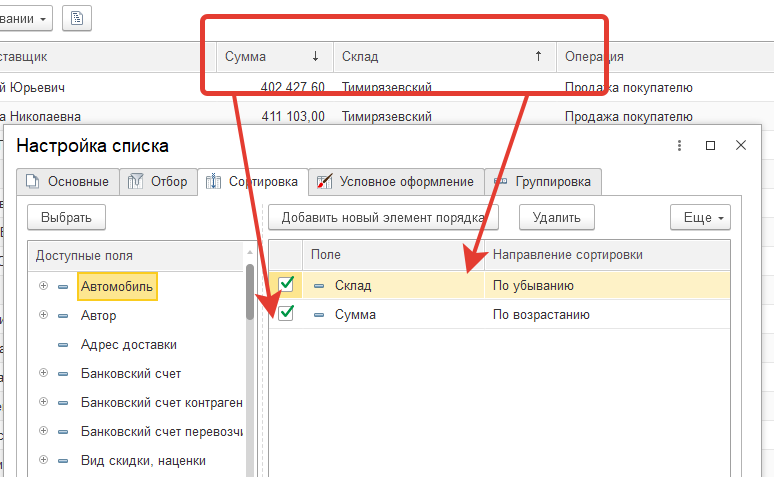774x477 pixels.
Task: Expand the Банковский счет перевозчика node
Action: pyautogui.click(x=43, y=431)
